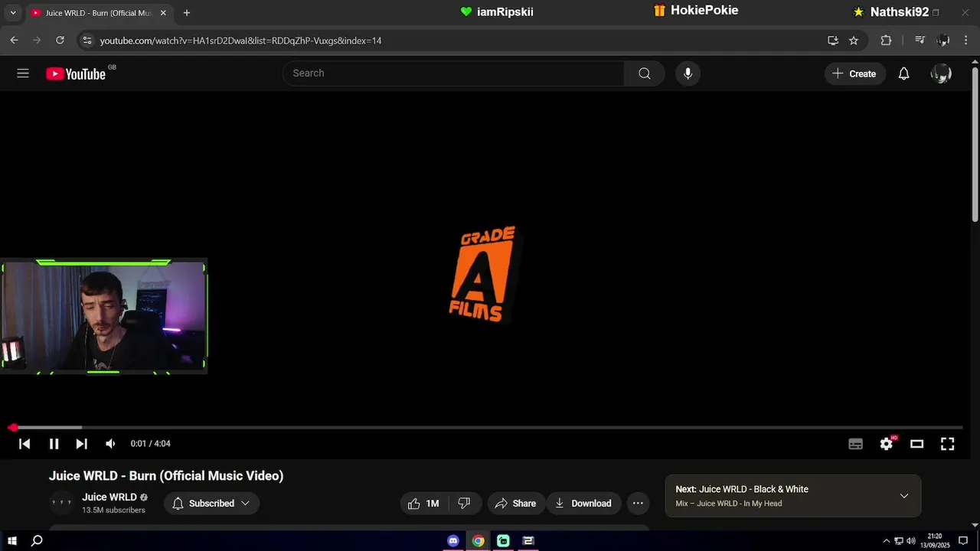Viewport: 980px width, 551px height.
Task: Mute the video volume
Action: click(x=110, y=444)
